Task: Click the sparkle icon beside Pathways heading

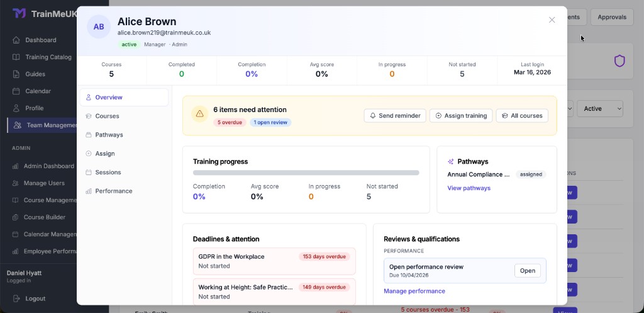Action: [451, 162]
